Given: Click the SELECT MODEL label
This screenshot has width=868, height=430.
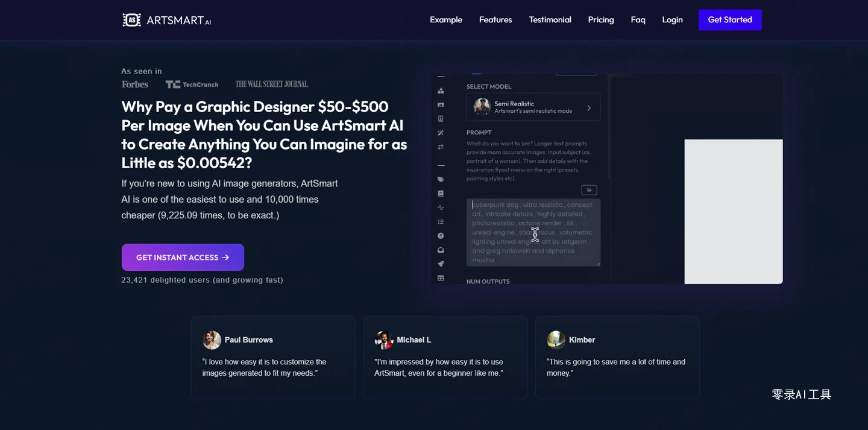Looking at the screenshot, I should (x=489, y=87).
